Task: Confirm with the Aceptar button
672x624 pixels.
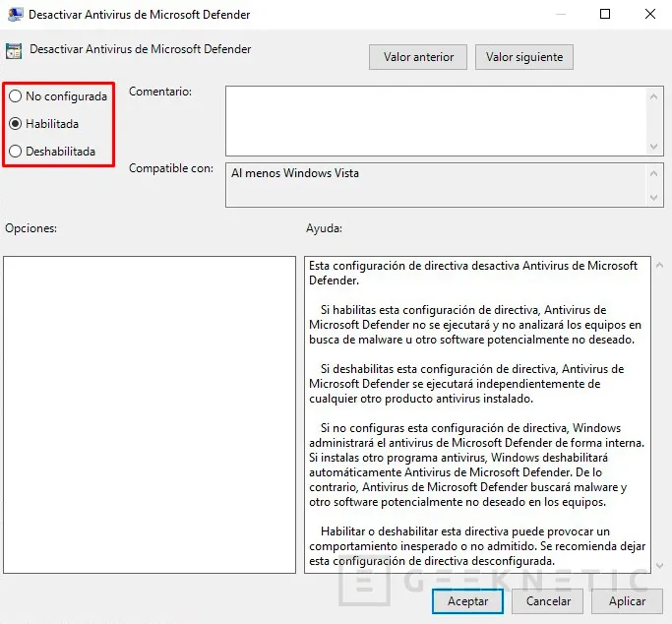Action: tap(467, 601)
